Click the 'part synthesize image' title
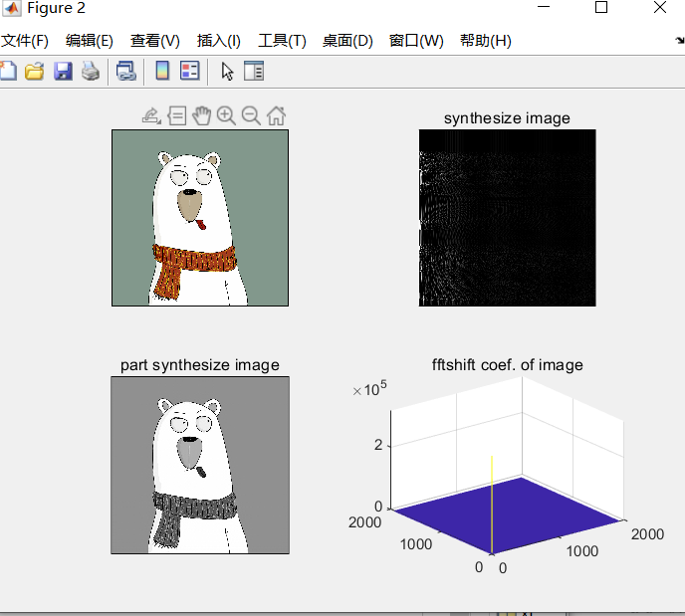Screen dimensions: 685x616 tap(200, 364)
